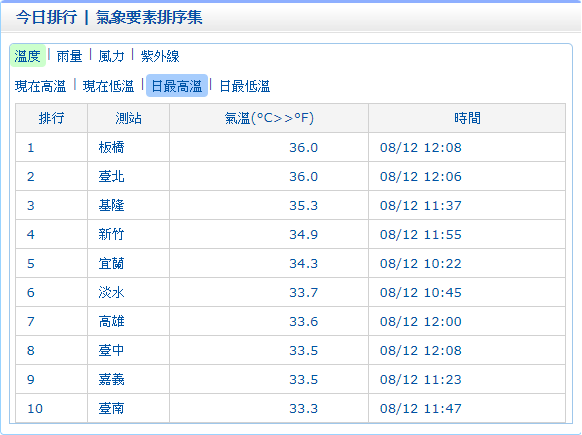Select the 溫度 tab
582x435 pixels.
27,56
